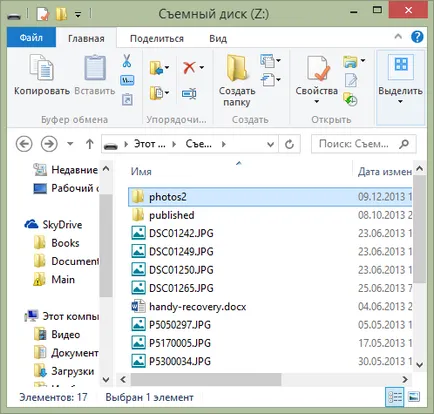
Task: Click Создать папку new folder icon
Action: (x=237, y=68)
